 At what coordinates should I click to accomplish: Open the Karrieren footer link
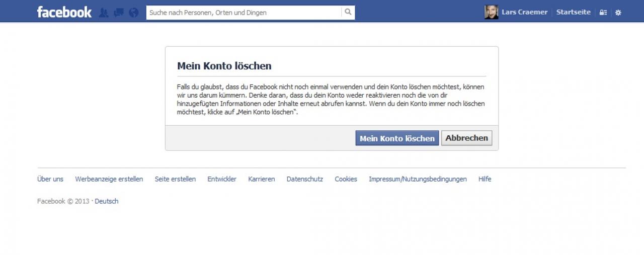[262, 179]
